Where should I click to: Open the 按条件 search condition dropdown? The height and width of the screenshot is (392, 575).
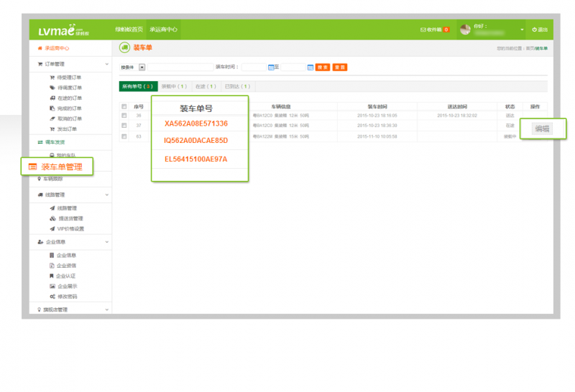point(132,67)
